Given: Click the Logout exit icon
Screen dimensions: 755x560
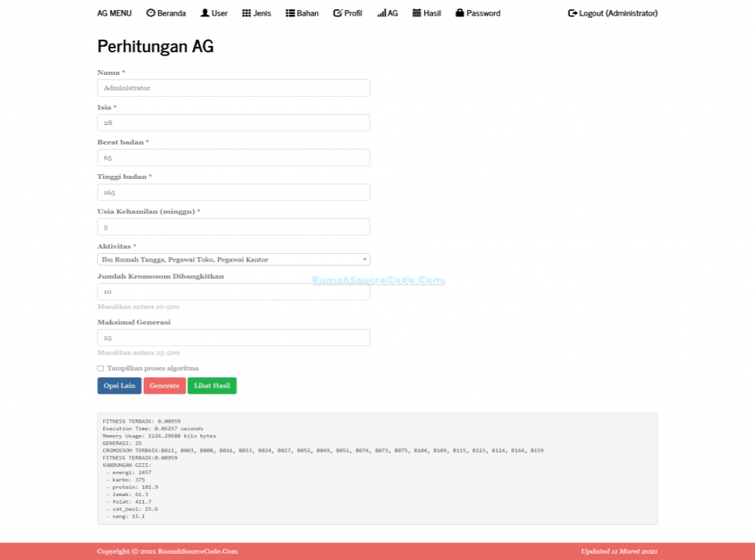Looking at the screenshot, I should coord(573,12).
